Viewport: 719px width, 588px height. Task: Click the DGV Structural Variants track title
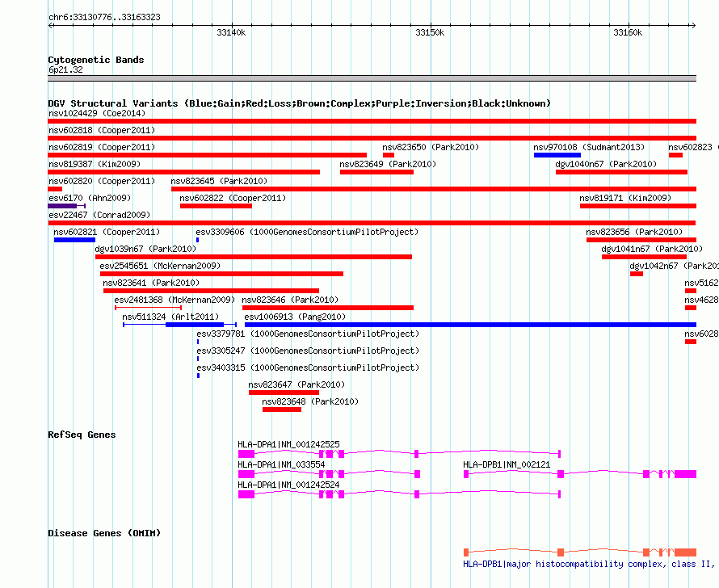pos(300,103)
